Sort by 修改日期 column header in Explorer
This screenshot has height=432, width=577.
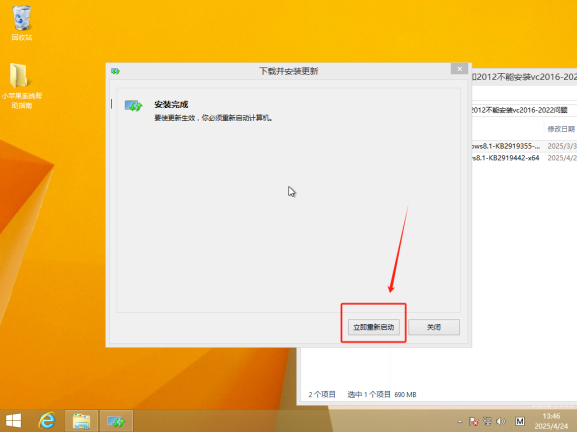561,129
